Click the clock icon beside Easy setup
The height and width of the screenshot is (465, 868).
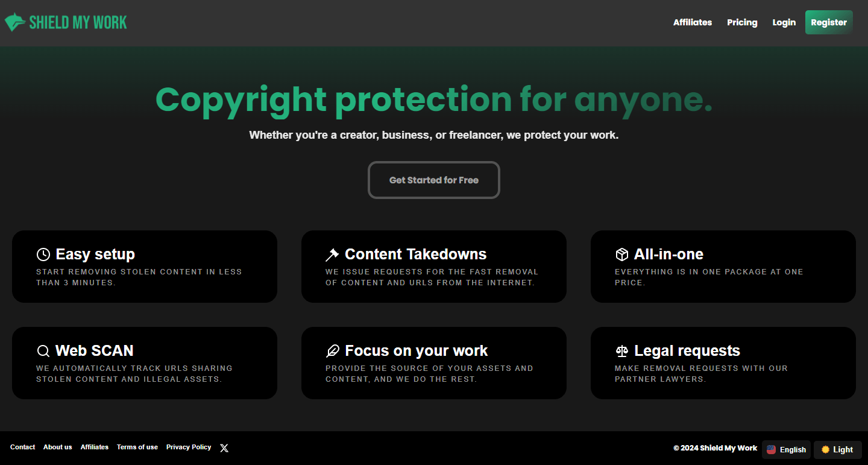coord(43,255)
